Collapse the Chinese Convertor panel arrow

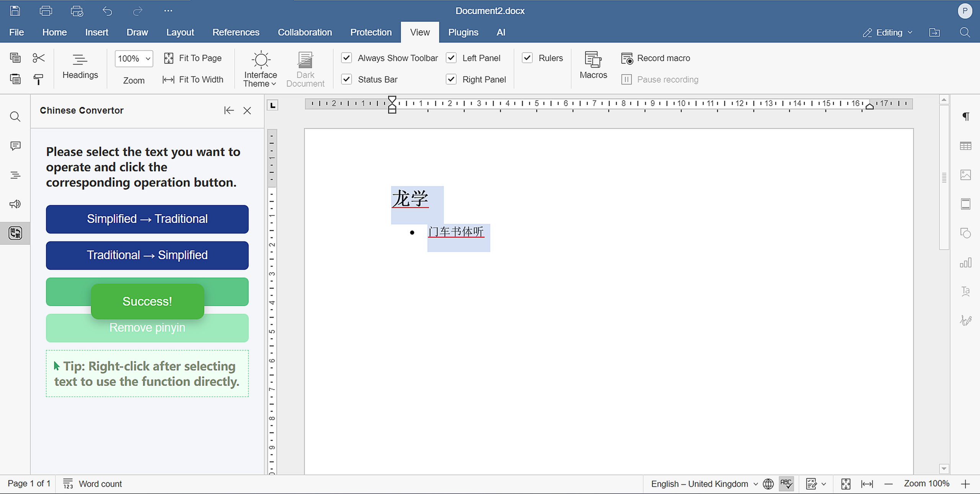(229, 111)
